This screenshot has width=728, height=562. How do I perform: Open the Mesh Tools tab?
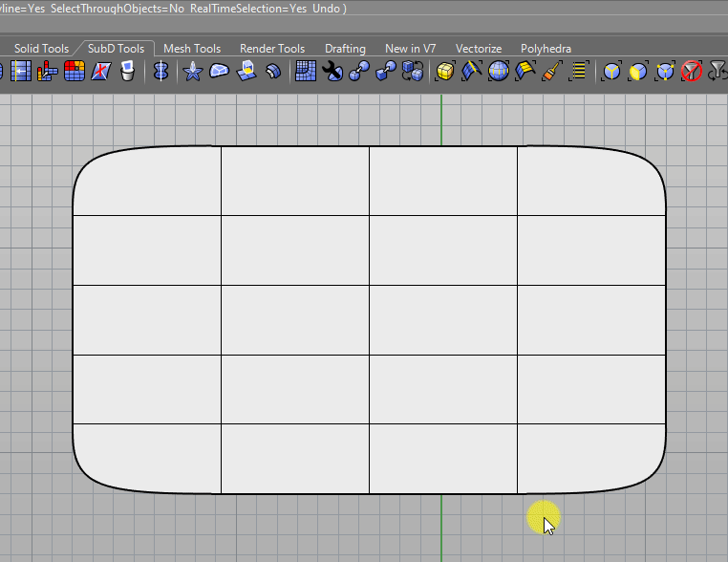coord(192,49)
